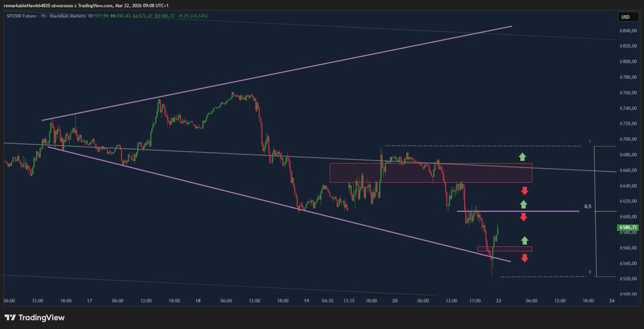This screenshot has width=644, height=329.
Task: Click the Fibonacci level label 0,5
Action: pos(588,207)
